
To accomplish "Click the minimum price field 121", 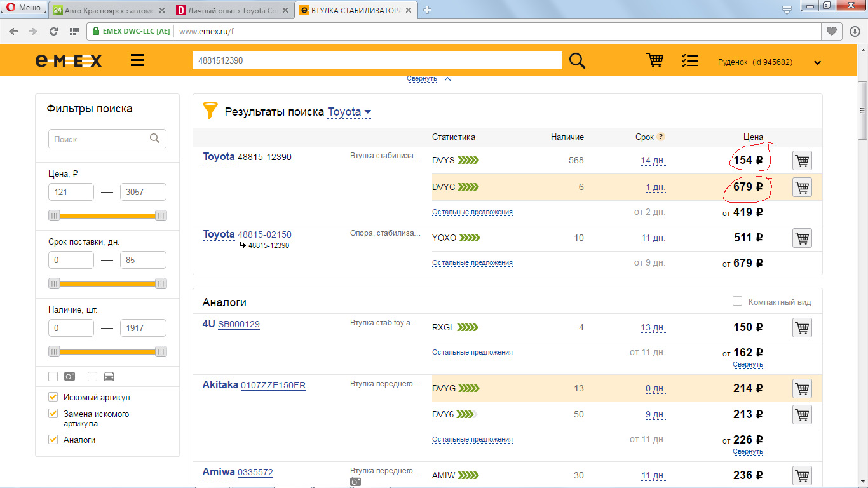I will coord(71,192).
